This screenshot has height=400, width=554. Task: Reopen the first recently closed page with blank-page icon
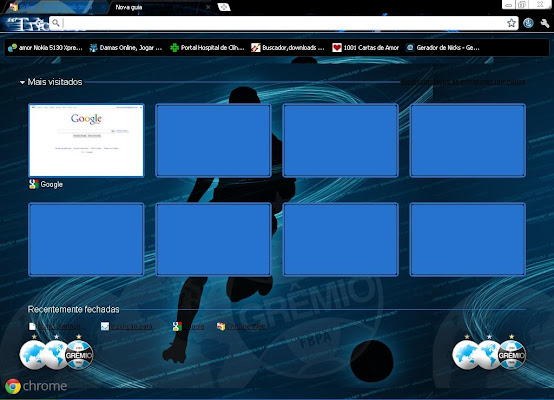[x=55, y=327]
